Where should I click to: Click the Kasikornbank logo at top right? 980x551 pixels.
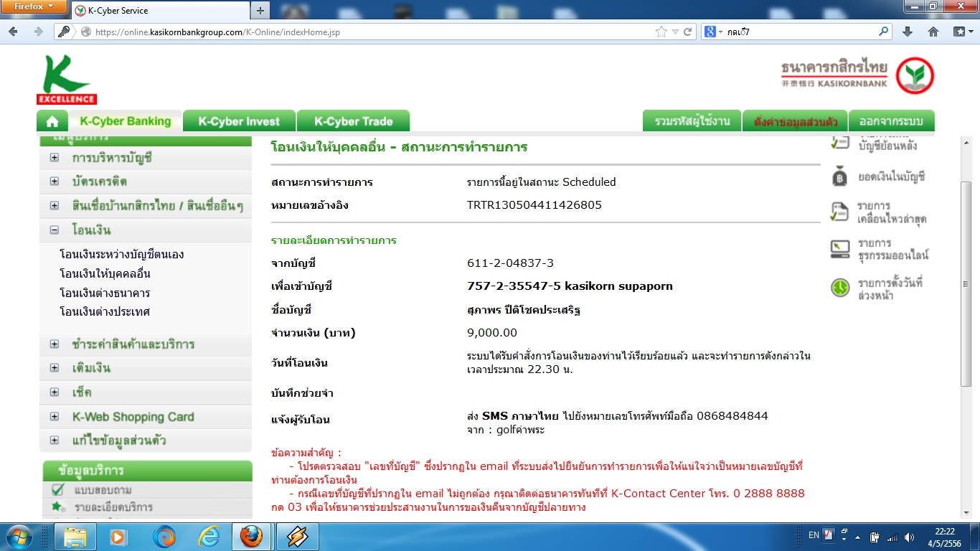coord(857,75)
